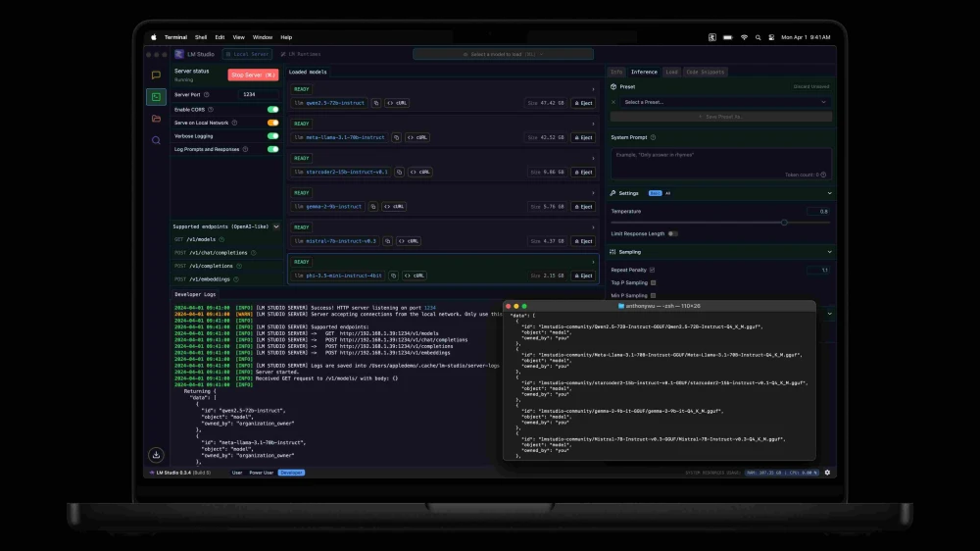Image resolution: width=980 pixels, height=551 pixels.
Task: Collapse the Sampling section
Action: click(829, 252)
